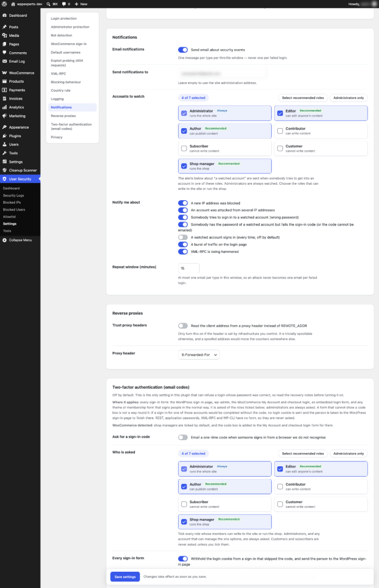This screenshot has height=588, width=379.
Task: Click the Plugins plug icon
Action: tap(4, 136)
